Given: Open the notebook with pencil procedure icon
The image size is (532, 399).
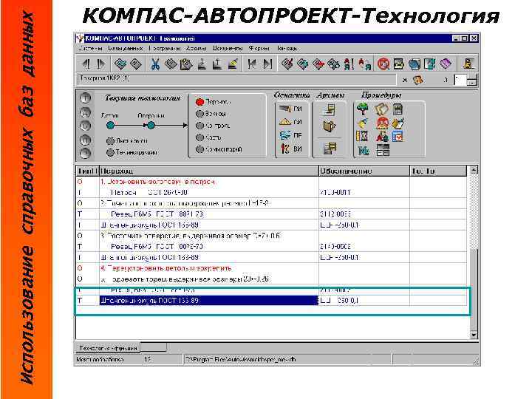Looking at the screenshot, I should pyautogui.click(x=398, y=123).
